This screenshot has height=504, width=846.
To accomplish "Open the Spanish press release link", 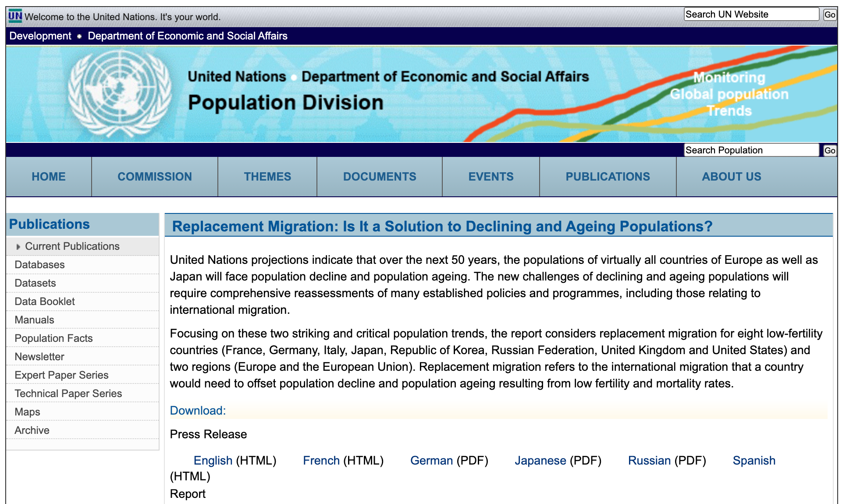I will [x=754, y=461].
